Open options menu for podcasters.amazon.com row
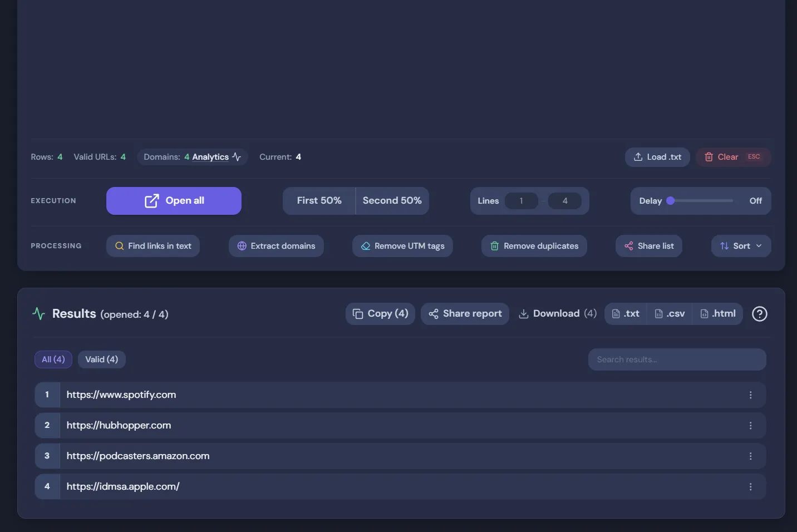Screen dimensions: 797x532 (x=751, y=456)
